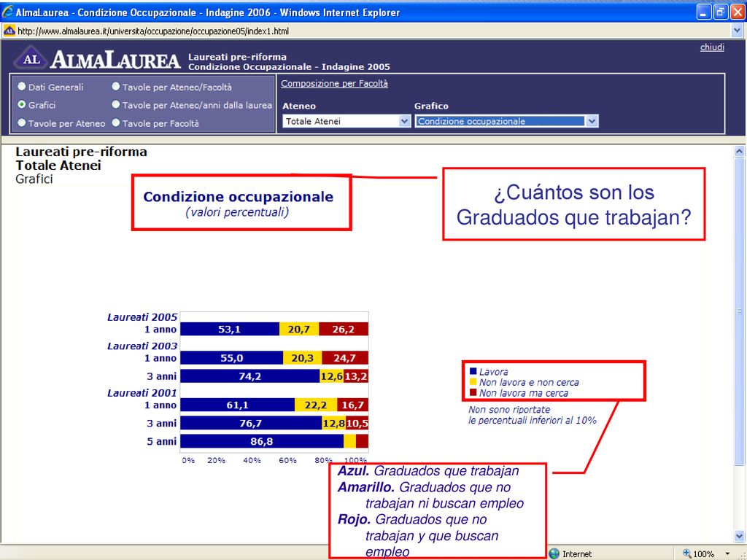Click the Laureati 2001 chart label
The height and width of the screenshot is (560, 747).
pos(142,393)
